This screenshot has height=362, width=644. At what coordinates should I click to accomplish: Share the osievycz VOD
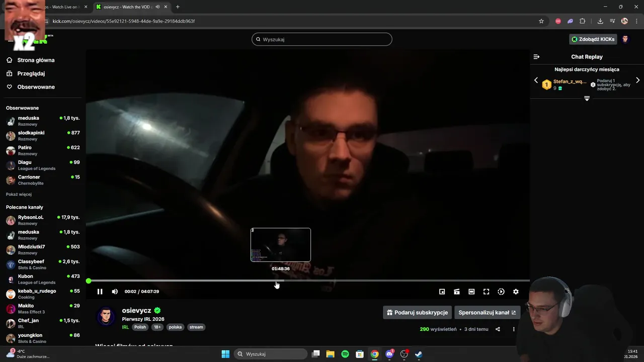(498, 329)
